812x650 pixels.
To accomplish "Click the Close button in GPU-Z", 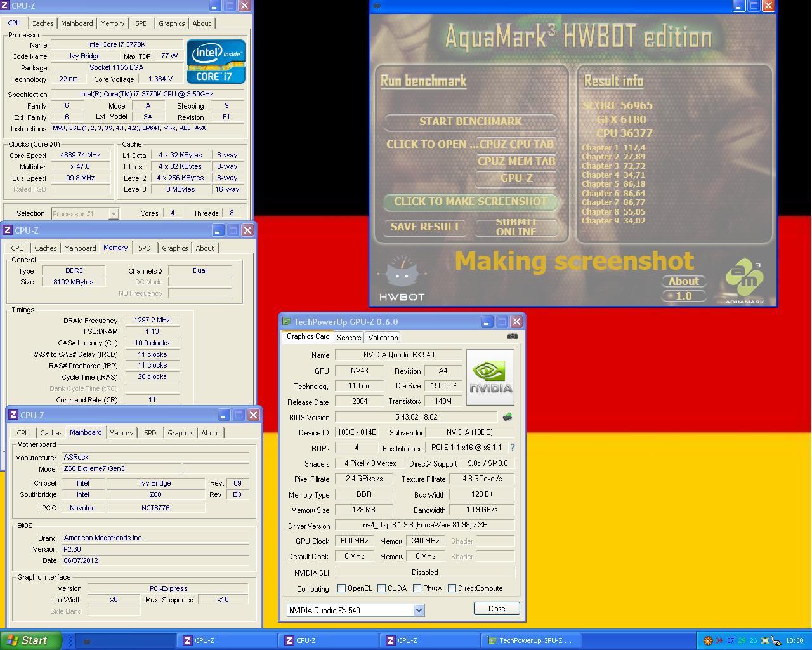I will [497, 608].
